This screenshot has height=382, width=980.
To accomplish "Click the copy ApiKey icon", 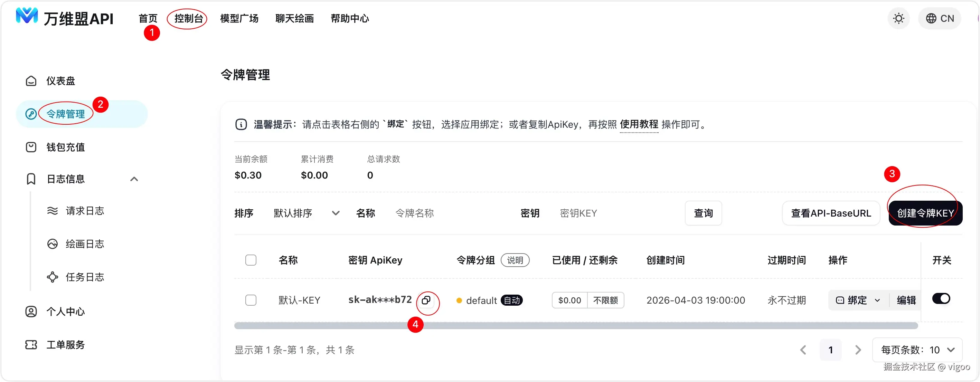I will (426, 300).
